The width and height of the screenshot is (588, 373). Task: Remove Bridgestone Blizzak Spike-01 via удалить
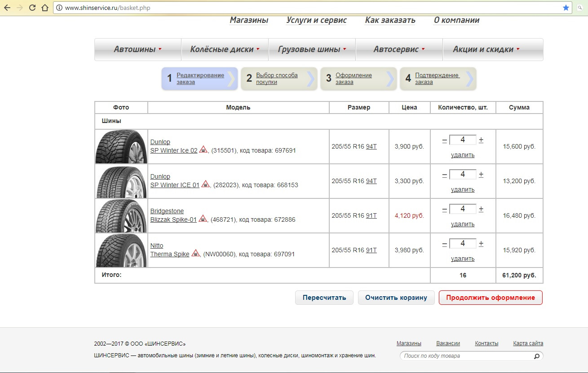463,224
